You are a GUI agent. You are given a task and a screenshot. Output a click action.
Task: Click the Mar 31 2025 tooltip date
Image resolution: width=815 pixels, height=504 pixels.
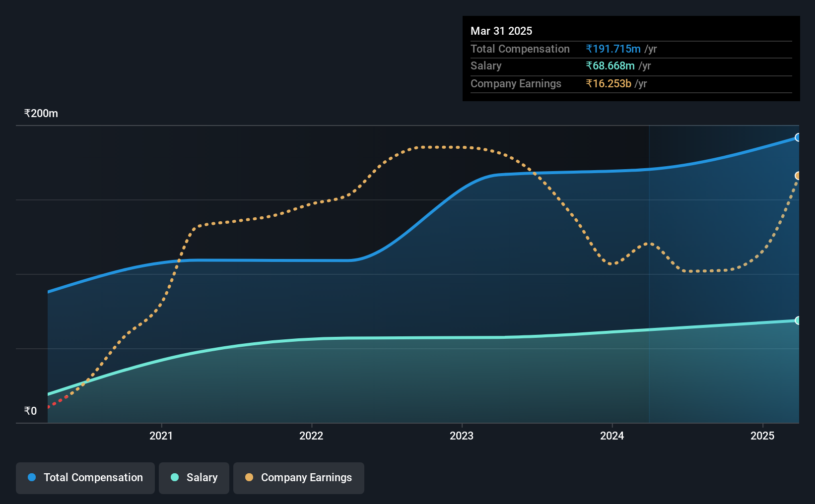point(501,31)
